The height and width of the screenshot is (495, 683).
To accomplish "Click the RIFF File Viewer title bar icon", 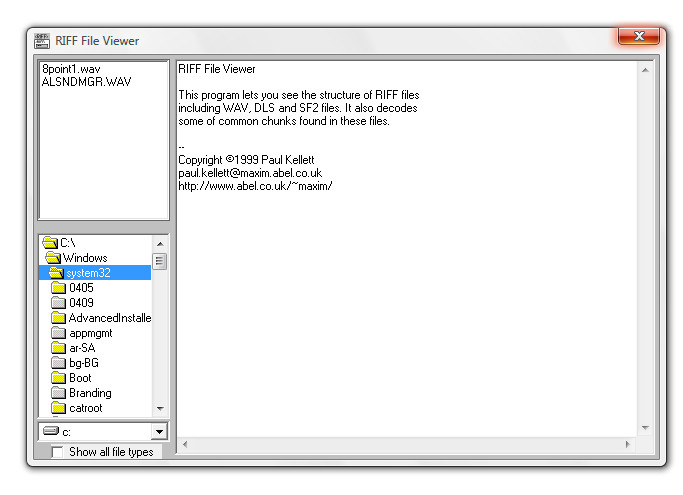I will (42, 41).
